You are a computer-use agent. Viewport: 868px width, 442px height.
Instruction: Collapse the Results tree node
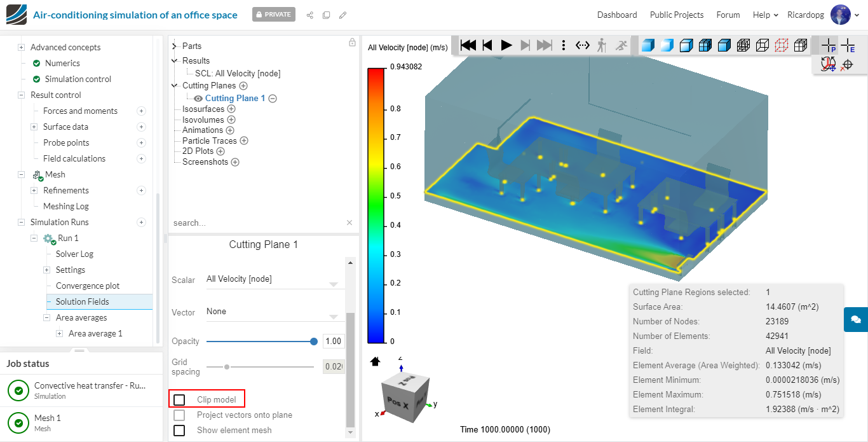point(175,60)
